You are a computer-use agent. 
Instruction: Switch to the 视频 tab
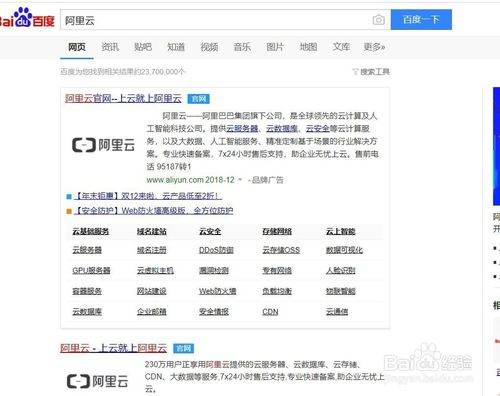[209, 47]
